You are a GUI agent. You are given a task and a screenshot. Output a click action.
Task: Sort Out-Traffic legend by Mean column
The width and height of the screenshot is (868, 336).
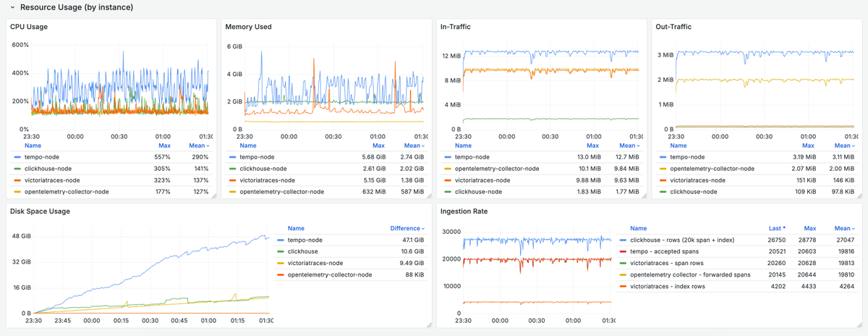[844, 146]
